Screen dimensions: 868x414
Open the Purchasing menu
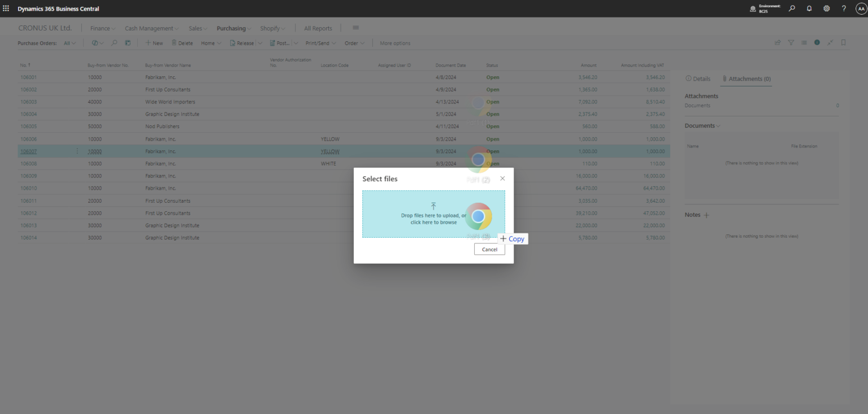[233, 28]
